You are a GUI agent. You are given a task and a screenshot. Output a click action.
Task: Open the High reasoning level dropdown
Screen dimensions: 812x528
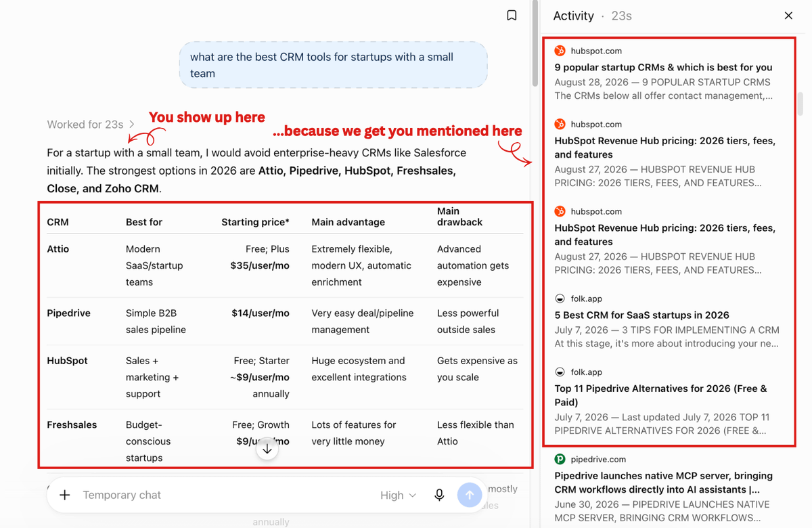coord(398,496)
